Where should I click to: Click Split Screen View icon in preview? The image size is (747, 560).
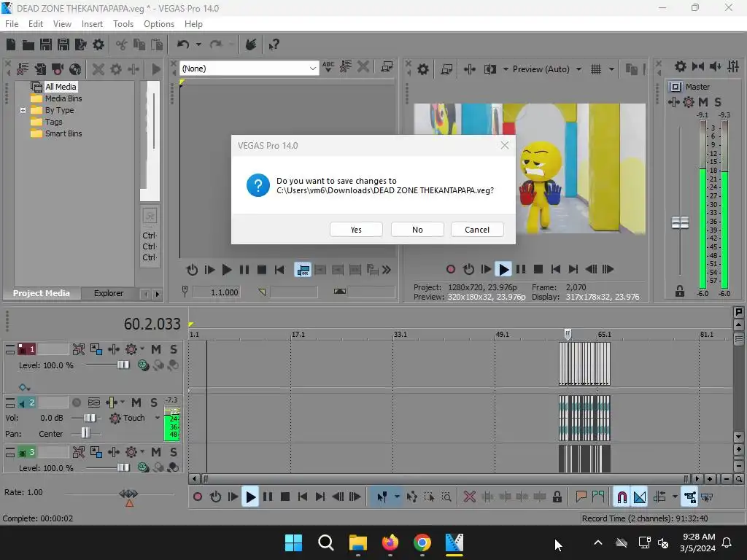pyautogui.click(x=489, y=69)
